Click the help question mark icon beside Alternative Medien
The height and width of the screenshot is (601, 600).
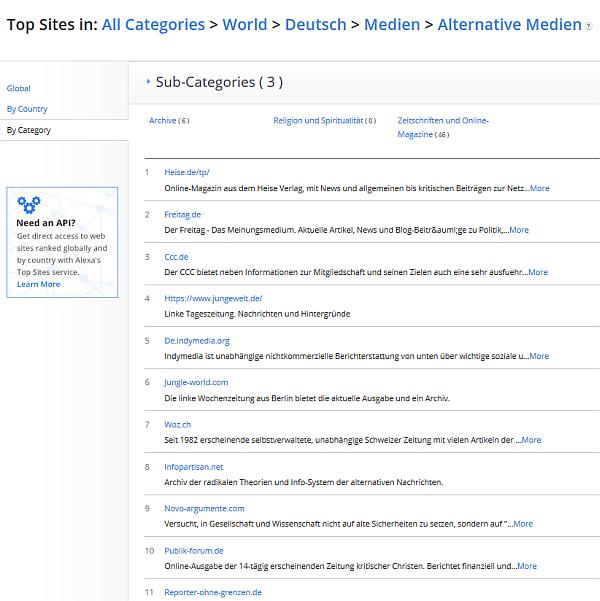tap(588, 26)
